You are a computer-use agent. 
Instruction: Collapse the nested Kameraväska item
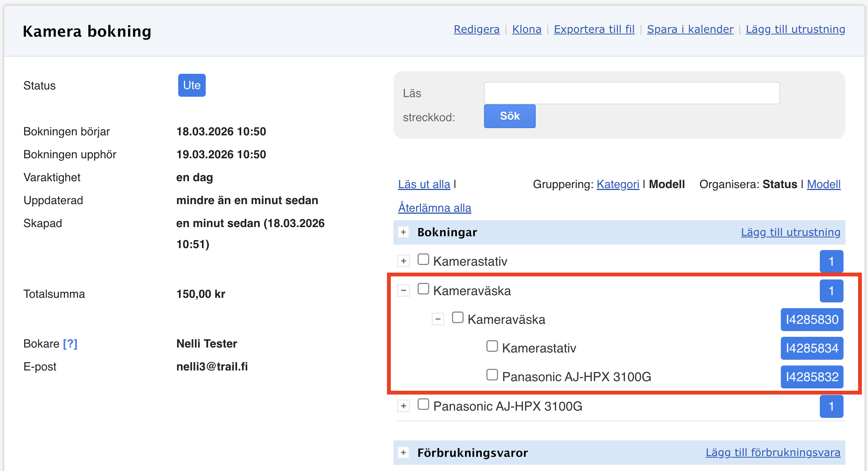(438, 319)
